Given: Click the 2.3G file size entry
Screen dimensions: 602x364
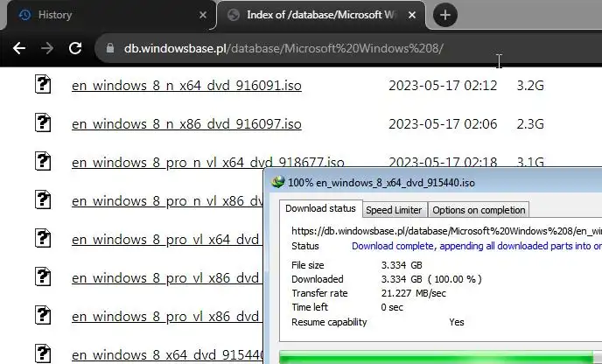Looking at the screenshot, I should [530, 123].
